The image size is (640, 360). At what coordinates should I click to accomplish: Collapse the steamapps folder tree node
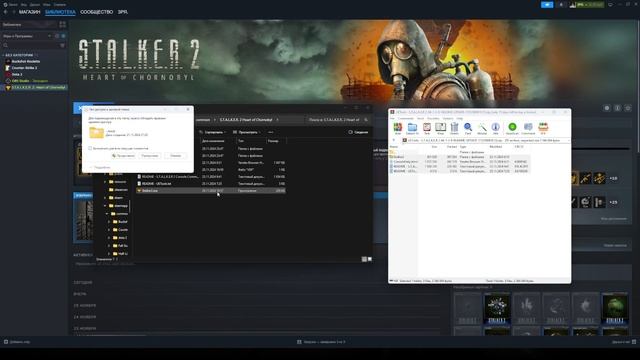click(x=105, y=206)
